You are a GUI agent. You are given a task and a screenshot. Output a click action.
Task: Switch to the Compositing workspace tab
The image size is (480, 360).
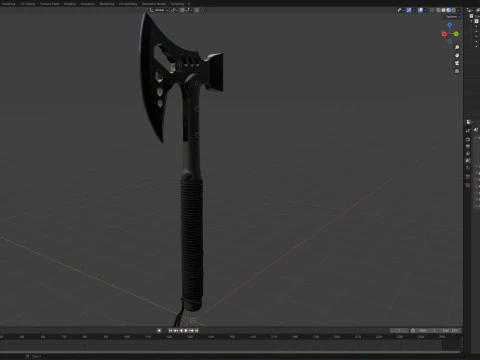[128, 4]
